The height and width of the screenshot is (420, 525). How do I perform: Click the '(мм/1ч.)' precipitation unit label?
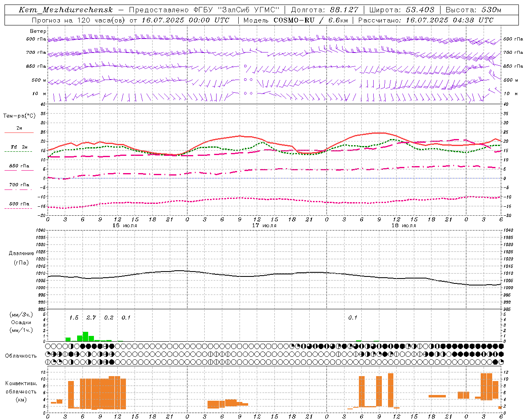pyautogui.click(x=21, y=330)
